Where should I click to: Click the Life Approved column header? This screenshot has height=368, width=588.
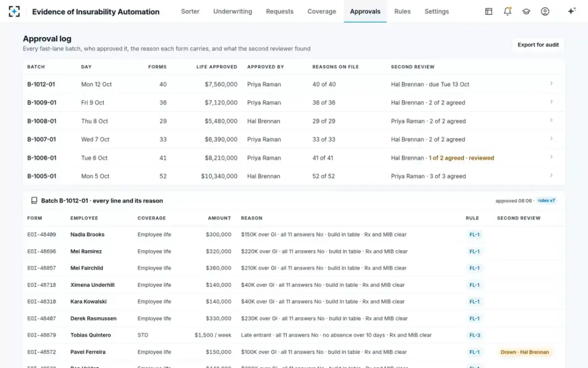click(x=217, y=67)
